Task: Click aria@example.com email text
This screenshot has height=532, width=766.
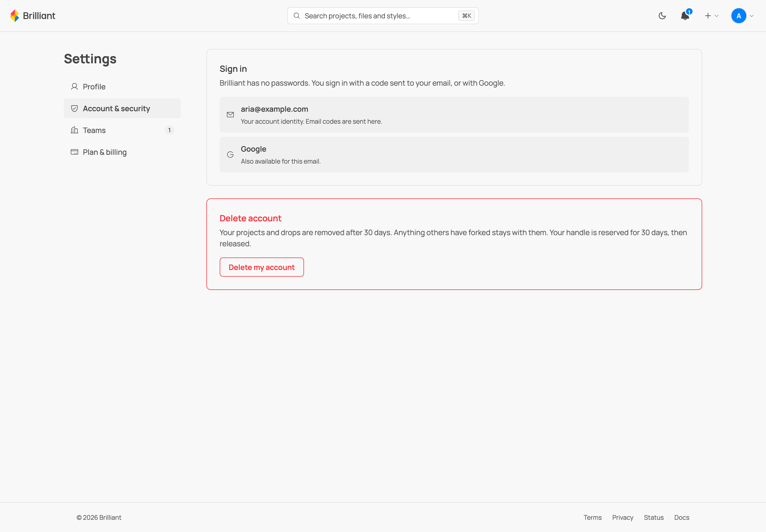Action: point(274,109)
